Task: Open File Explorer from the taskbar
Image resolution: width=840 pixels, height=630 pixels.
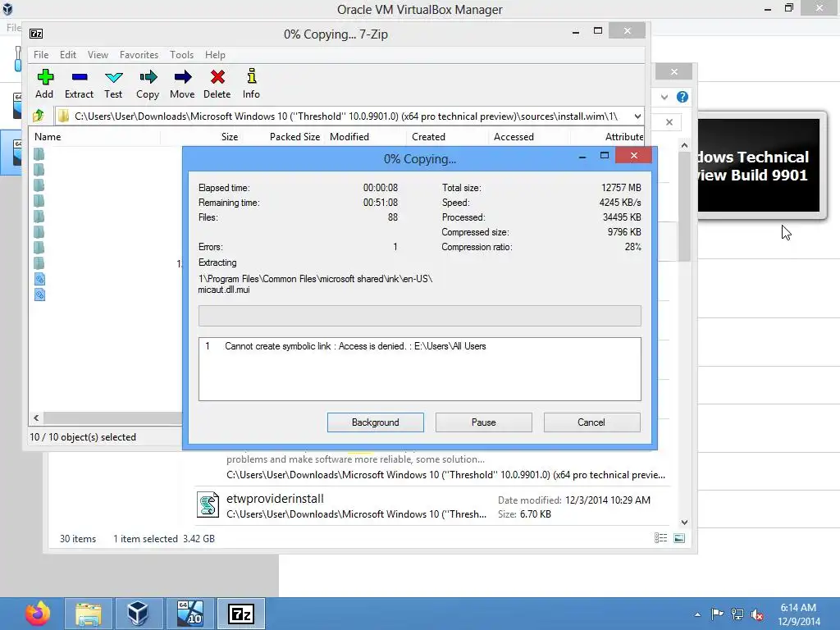Action: tap(89, 614)
